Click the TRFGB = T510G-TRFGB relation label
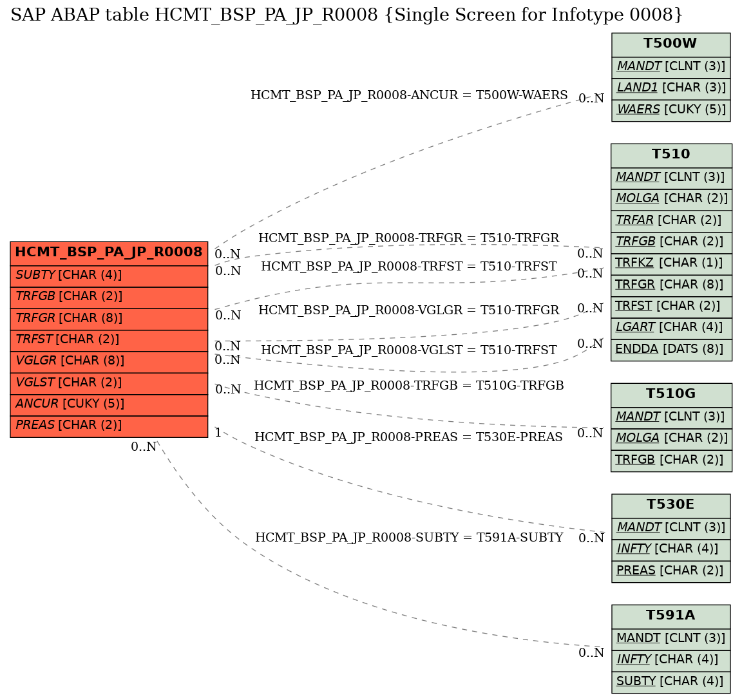This screenshot has width=742, height=700. (409, 386)
